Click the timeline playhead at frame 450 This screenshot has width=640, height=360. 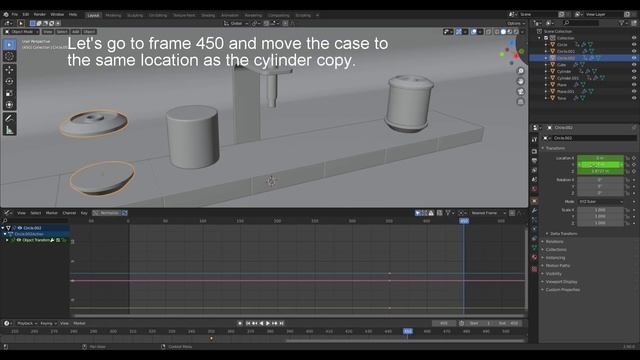point(408,331)
